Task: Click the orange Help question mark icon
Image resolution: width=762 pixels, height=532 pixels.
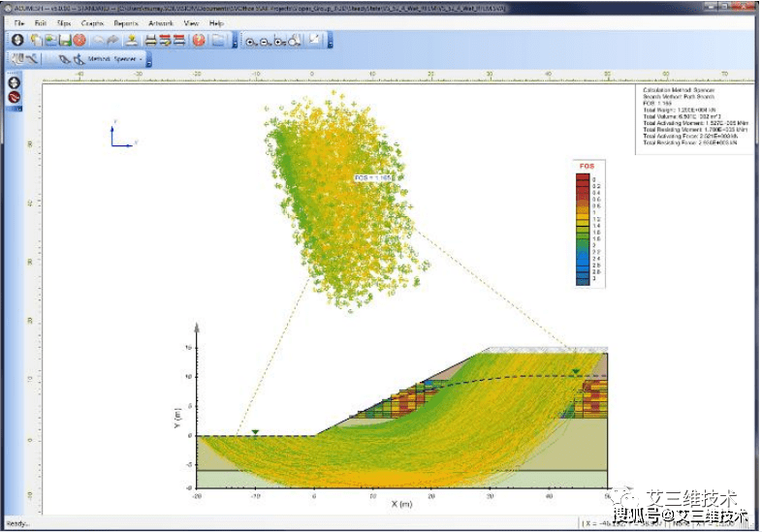Action: pyautogui.click(x=199, y=41)
